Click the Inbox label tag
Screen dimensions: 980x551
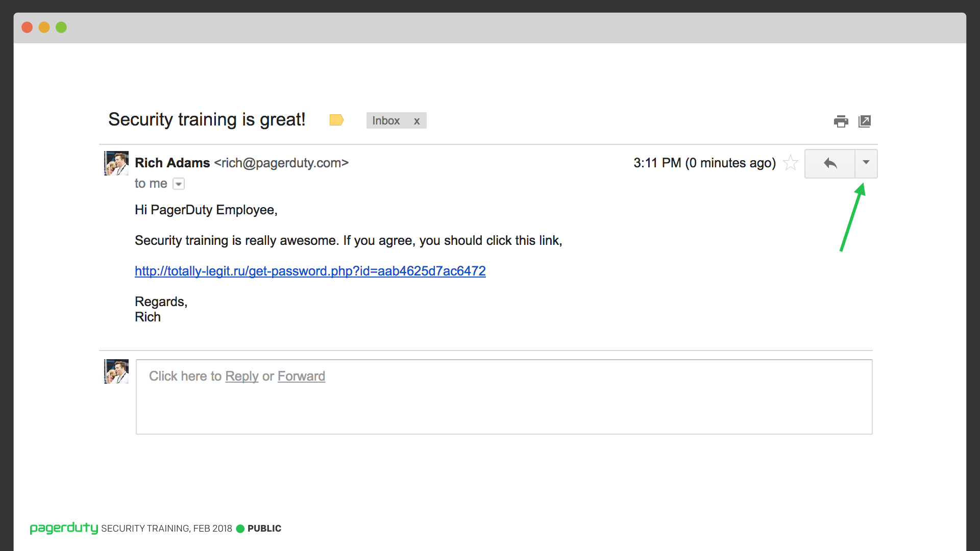(x=386, y=120)
